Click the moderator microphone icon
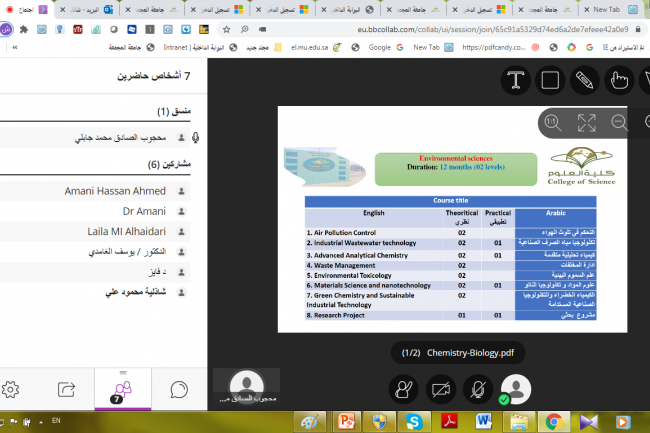650x433 pixels. (196, 138)
